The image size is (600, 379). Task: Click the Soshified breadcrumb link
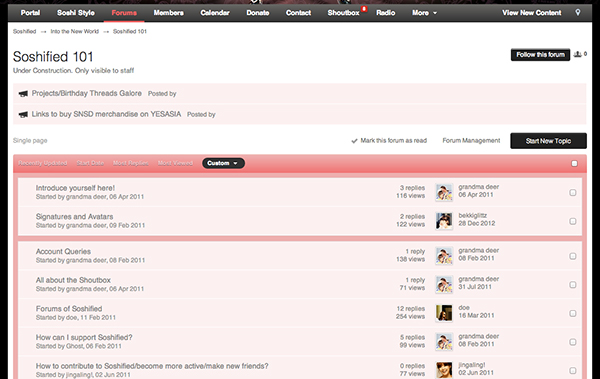point(24,31)
